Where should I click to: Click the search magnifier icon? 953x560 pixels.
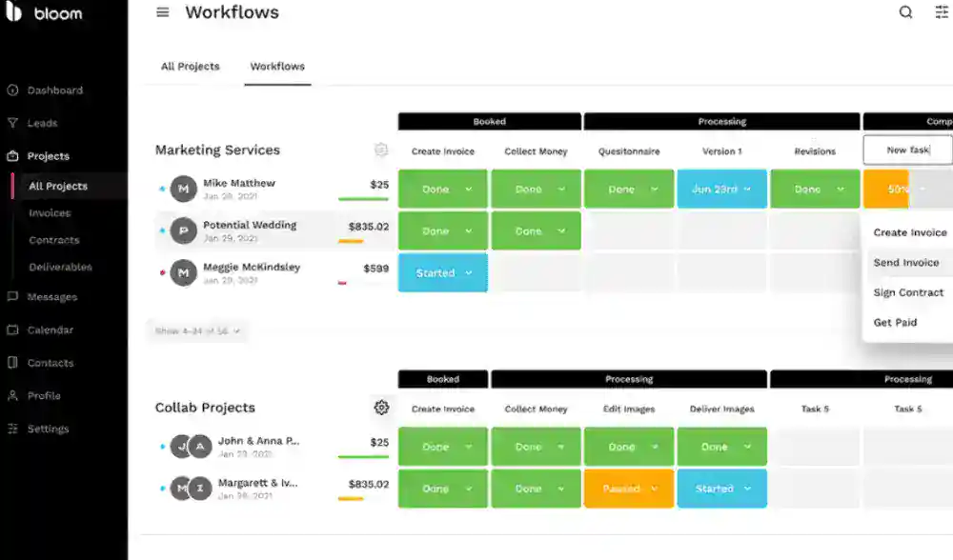(x=905, y=12)
